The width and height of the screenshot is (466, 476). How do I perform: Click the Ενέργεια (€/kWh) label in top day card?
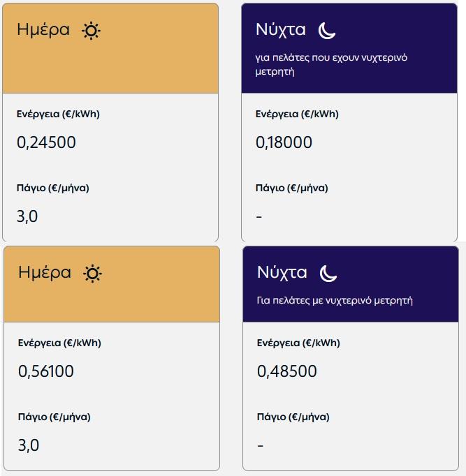[x=58, y=114]
